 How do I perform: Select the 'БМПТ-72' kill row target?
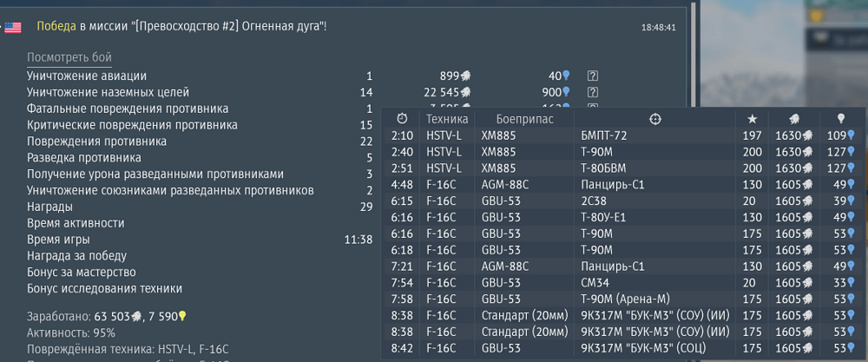(x=604, y=135)
